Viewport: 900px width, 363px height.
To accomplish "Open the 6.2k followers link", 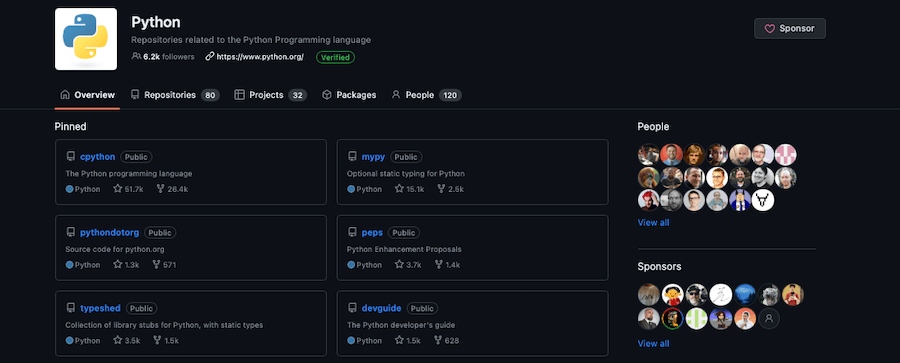I will coord(163,57).
